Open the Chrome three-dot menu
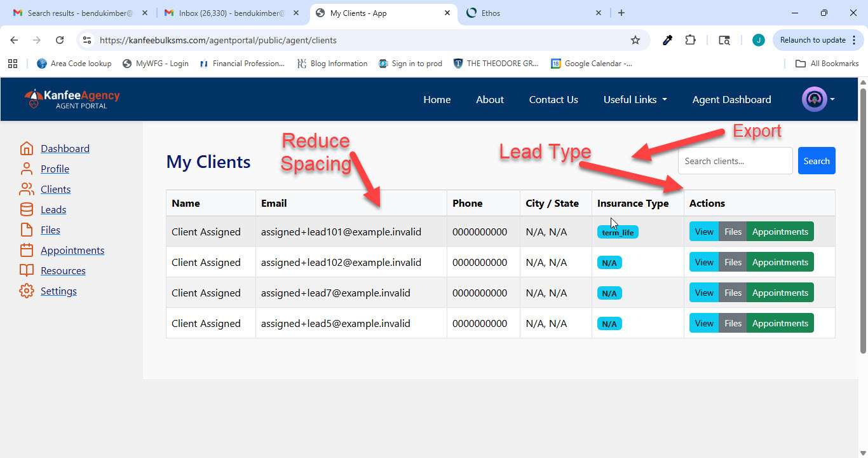Viewport: 868px width, 458px height. click(854, 40)
